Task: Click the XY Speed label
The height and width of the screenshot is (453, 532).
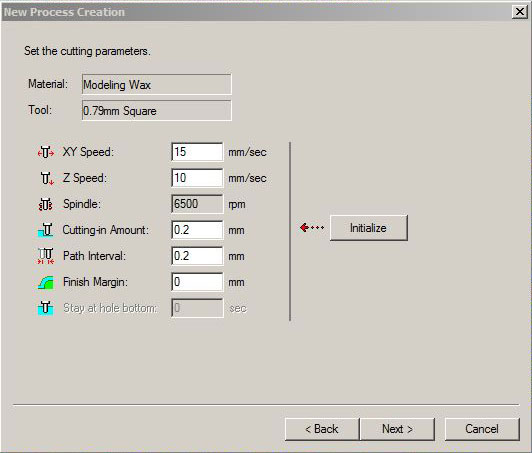Action: click(88, 152)
